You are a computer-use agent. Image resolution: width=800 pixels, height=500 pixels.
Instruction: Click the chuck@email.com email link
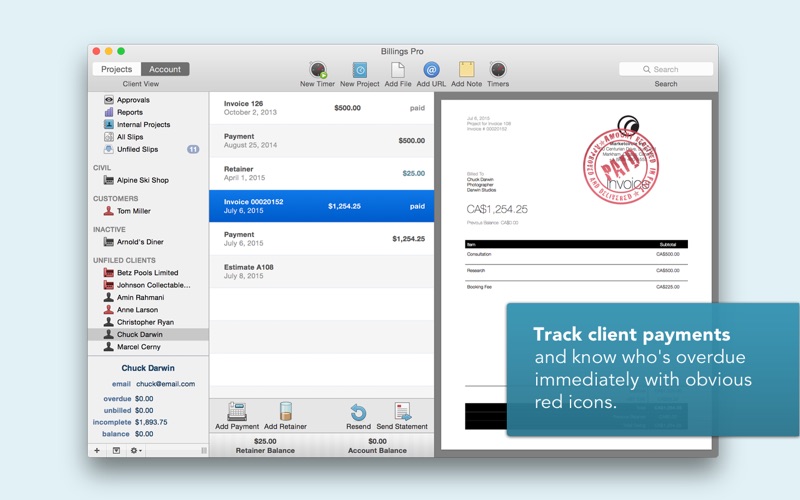(x=165, y=384)
